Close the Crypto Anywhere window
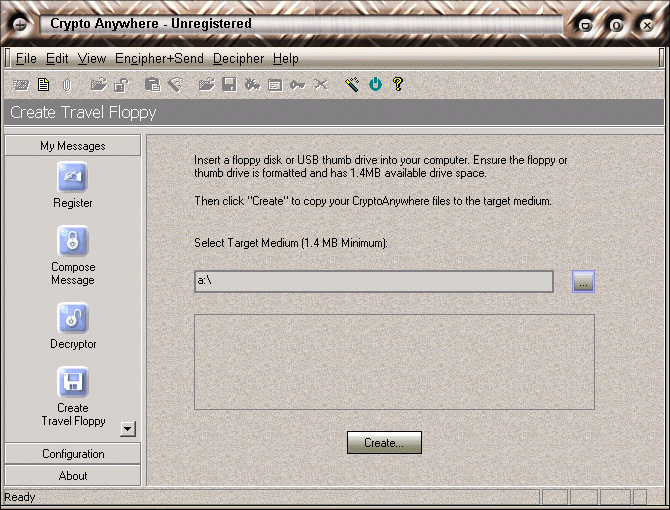The height and width of the screenshot is (510, 670). pos(647,25)
